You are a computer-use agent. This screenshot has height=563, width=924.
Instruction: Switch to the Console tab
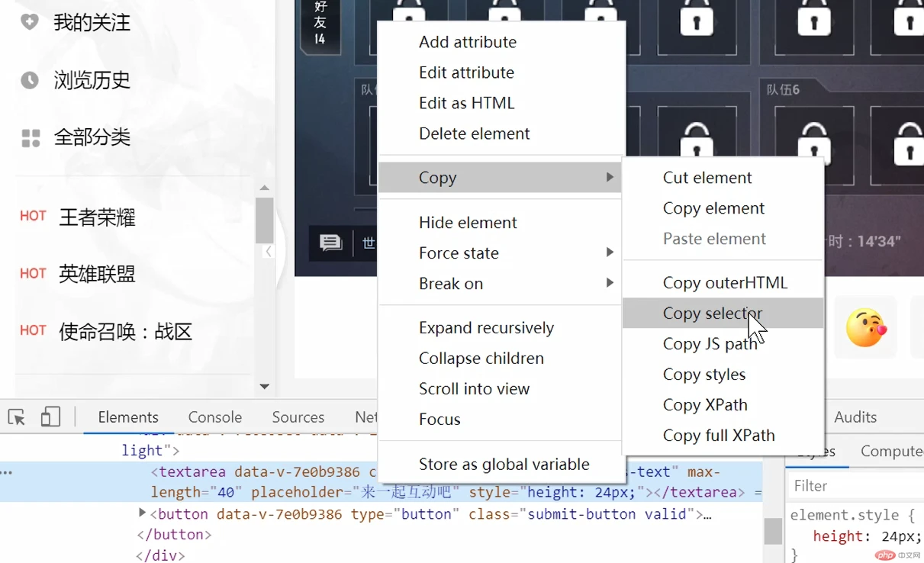214,417
